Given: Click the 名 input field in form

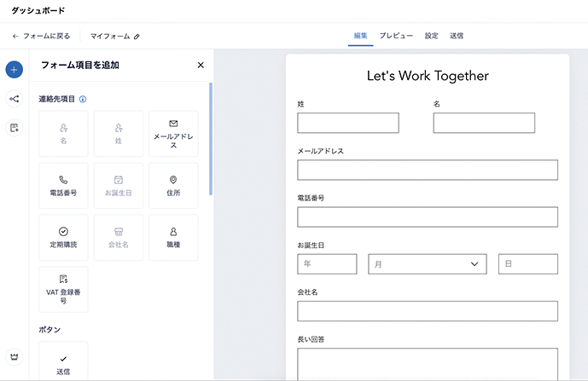Looking at the screenshot, I should 484,123.
